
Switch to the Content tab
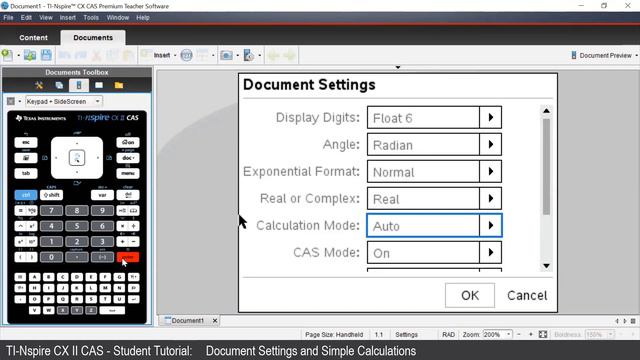point(33,38)
